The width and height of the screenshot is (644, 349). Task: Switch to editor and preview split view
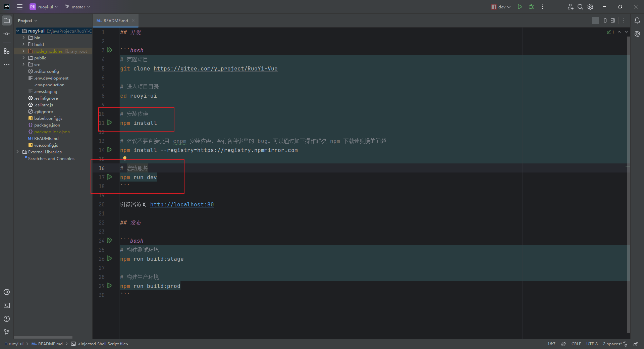click(x=604, y=20)
